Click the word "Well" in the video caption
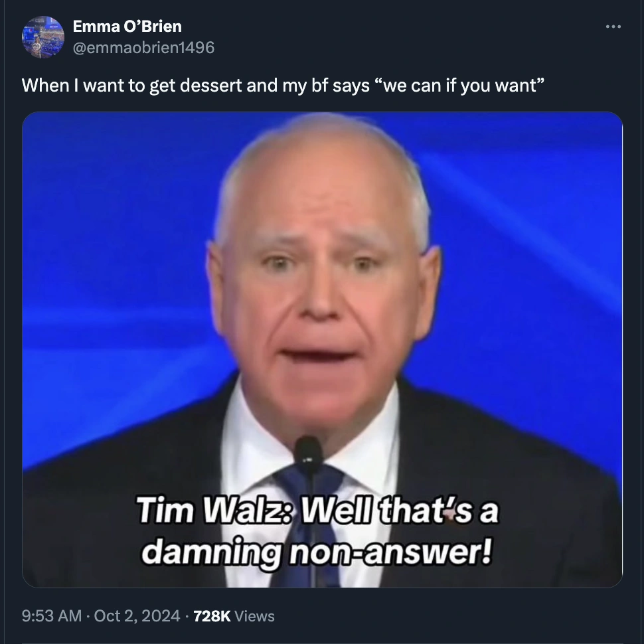 pyautogui.click(x=337, y=510)
